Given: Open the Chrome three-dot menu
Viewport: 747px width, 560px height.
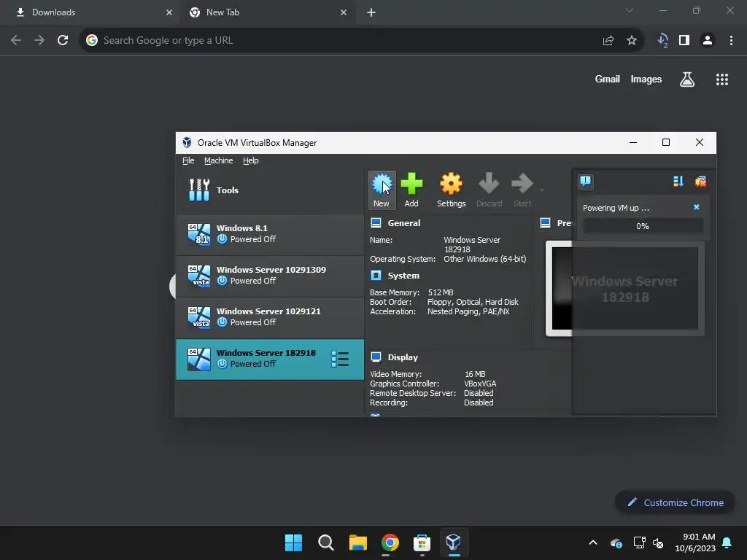Looking at the screenshot, I should (731, 41).
